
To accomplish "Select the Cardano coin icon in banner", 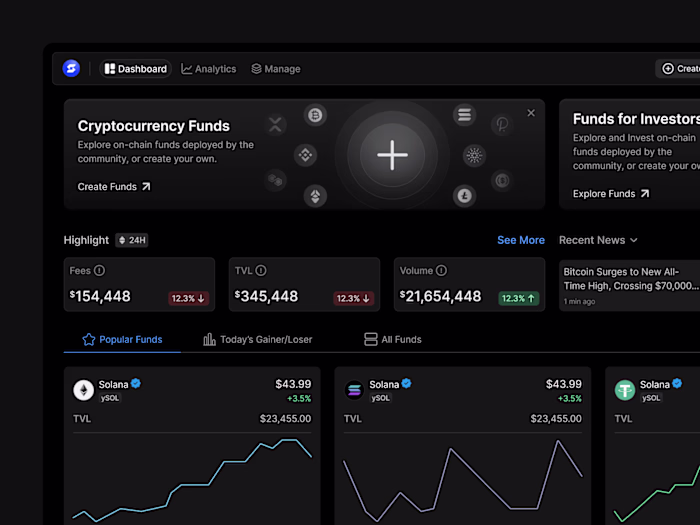I will point(474,155).
